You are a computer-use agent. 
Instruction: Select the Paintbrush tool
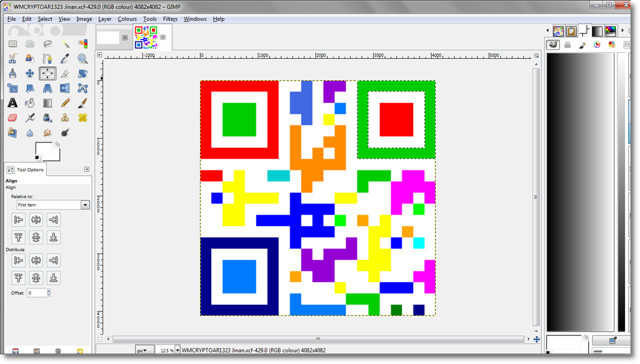83,103
